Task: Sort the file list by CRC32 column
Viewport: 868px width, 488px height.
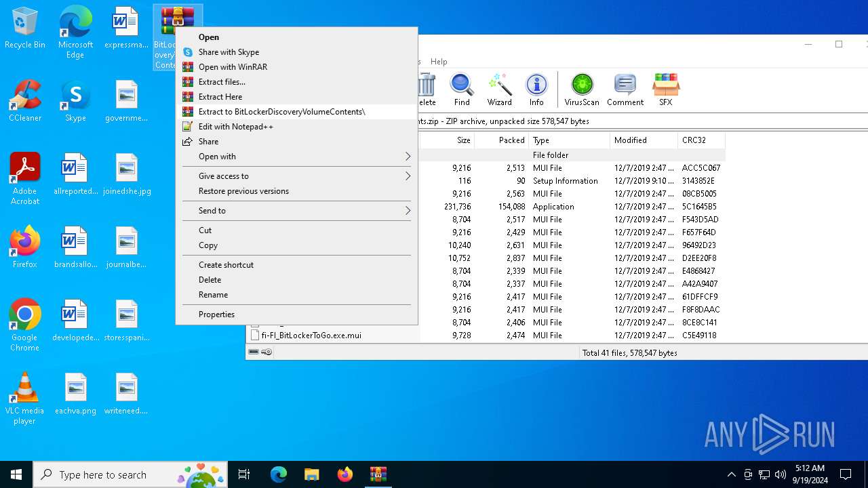Action: (x=701, y=140)
